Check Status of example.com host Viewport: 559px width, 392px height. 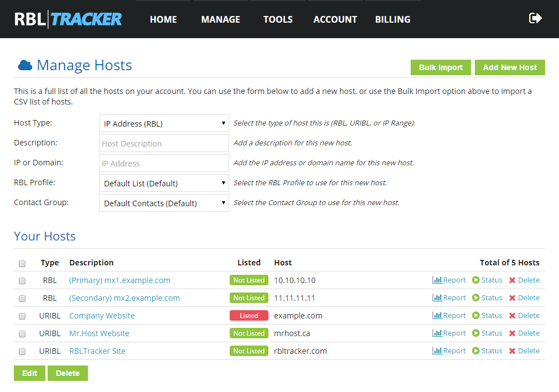click(x=487, y=316)
